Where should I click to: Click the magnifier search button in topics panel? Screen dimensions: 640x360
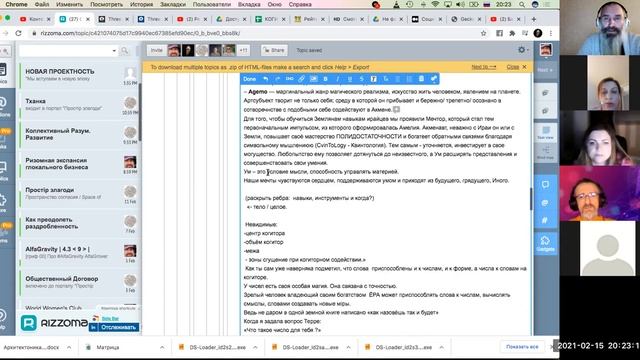(x=124, y=51)
